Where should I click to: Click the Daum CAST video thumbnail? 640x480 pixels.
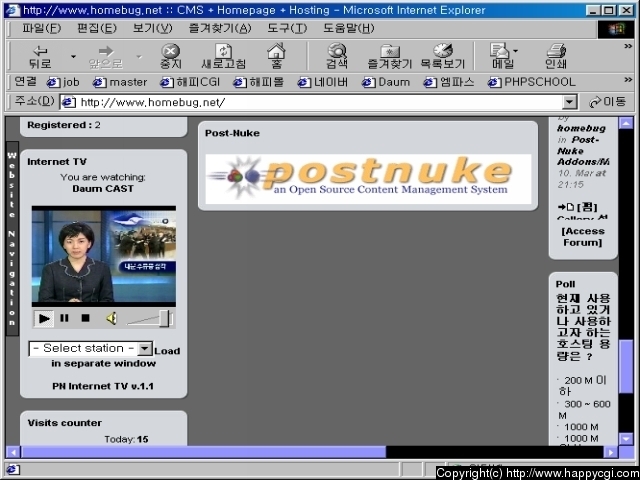coord(104,256)
